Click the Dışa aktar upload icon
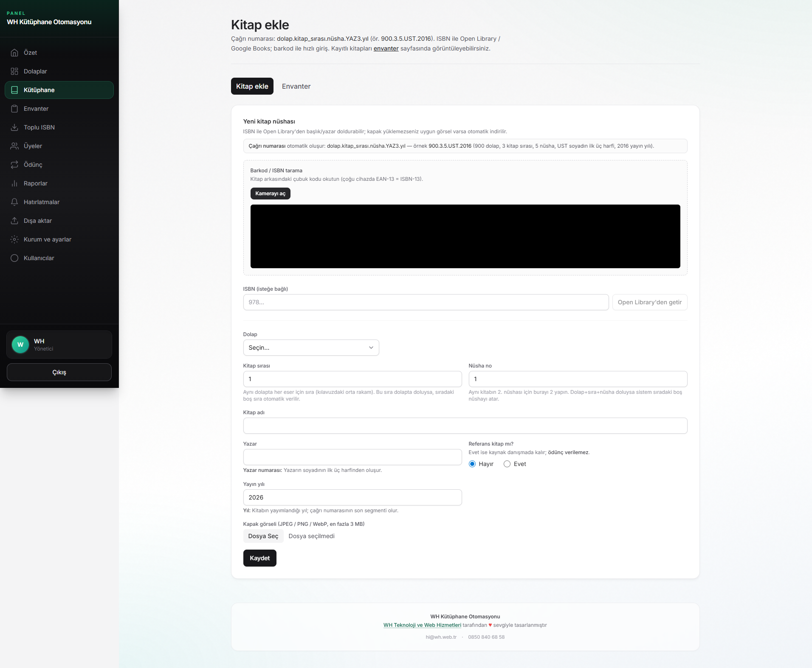812x668 pixels. point(14,221)
